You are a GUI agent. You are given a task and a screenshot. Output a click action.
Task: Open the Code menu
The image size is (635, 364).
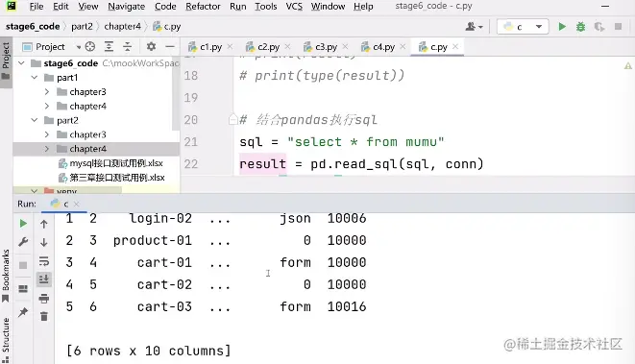tap(165, 7)
